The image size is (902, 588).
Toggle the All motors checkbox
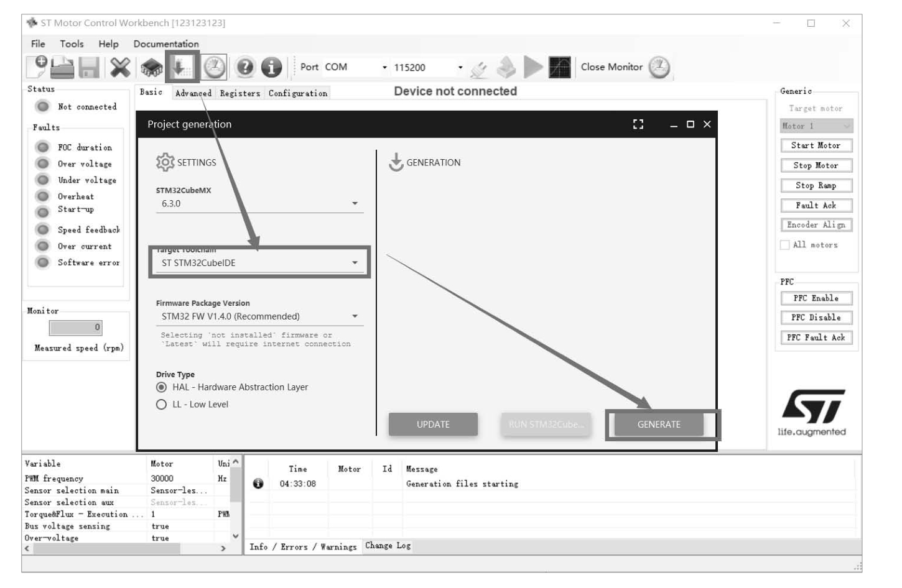[x=785, y=245]
